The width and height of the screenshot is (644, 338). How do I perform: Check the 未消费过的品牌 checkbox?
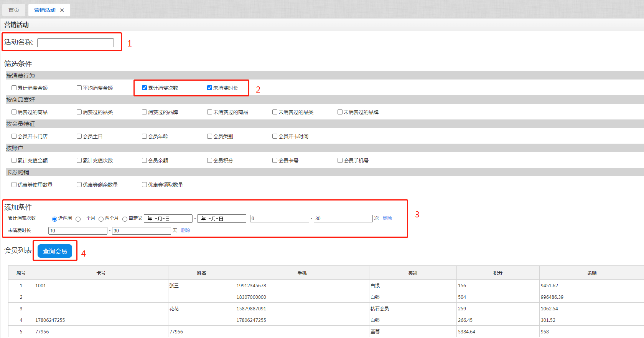point(340,112)
